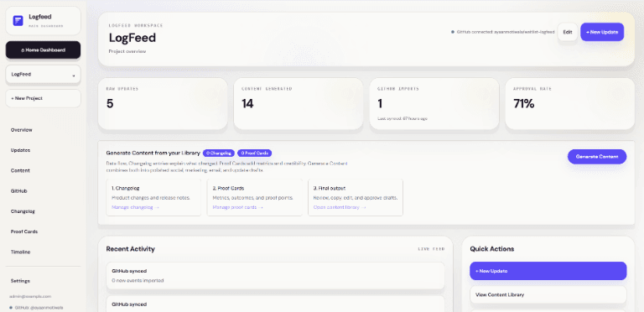Viewport: 644px width, 312px height.
Task: Click the Generate Content button
Action: (x=597, y=156)
